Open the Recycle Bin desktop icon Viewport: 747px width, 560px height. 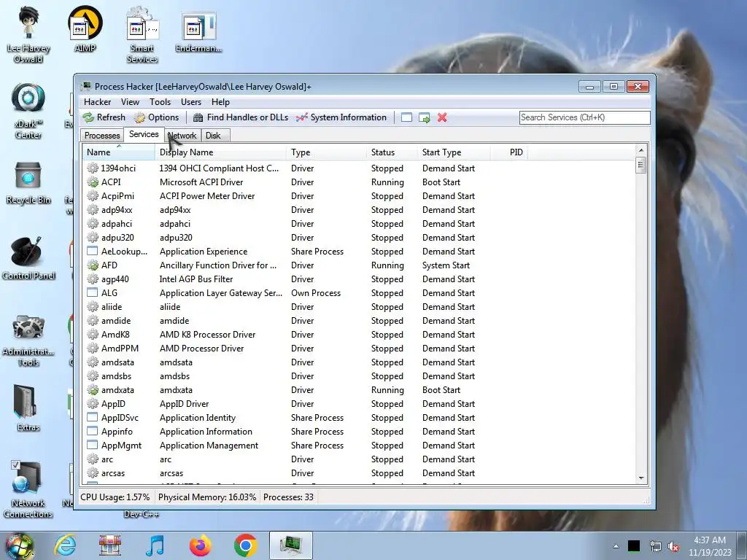[x=28, y=183]
